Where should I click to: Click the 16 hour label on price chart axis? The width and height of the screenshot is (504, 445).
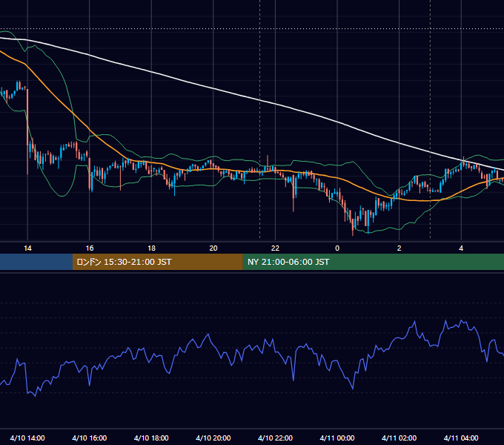point(90,248)
